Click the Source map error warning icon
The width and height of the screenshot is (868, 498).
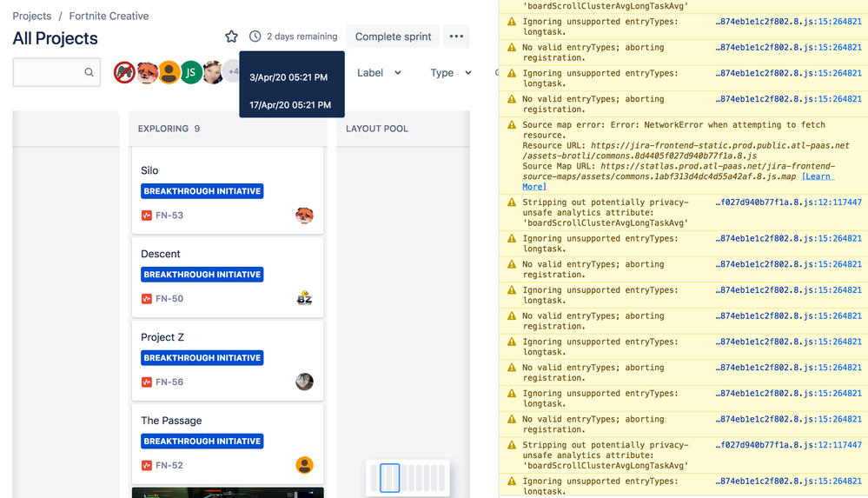(x=512, y=125)
